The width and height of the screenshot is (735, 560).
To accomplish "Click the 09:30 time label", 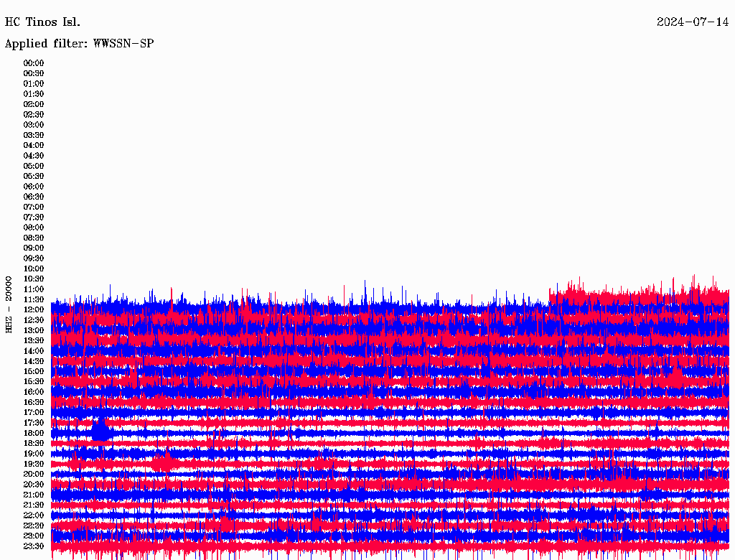I will click(34, 258).
